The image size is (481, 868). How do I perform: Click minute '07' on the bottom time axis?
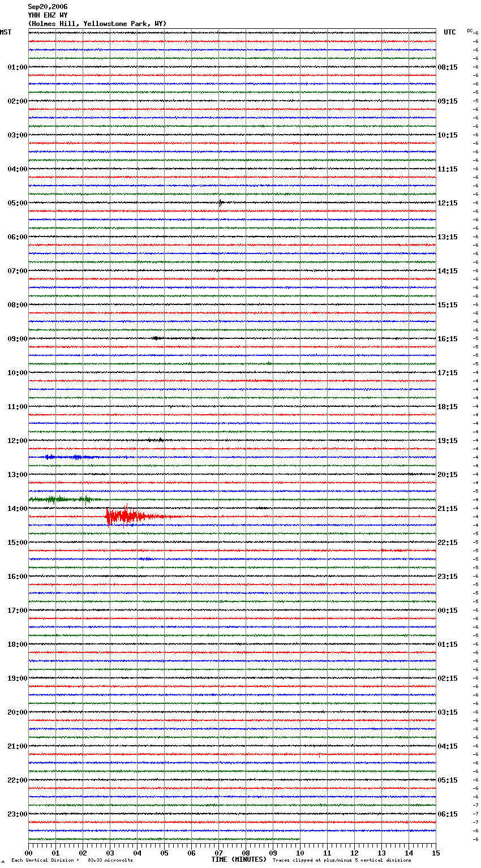[218, 853]
